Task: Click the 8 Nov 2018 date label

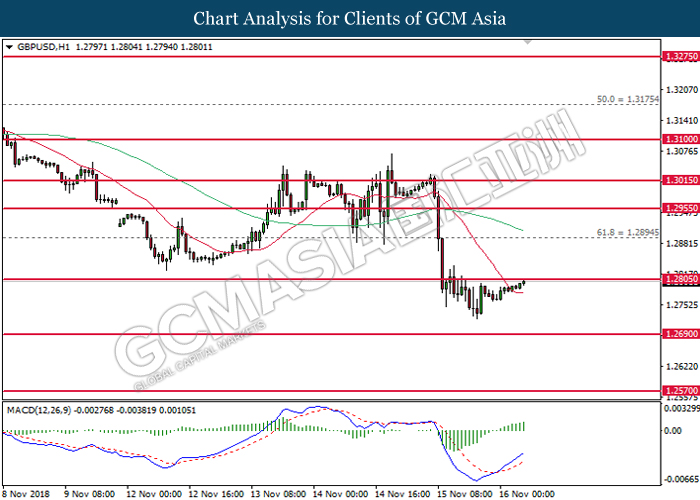Action: [x=27, y=494]
